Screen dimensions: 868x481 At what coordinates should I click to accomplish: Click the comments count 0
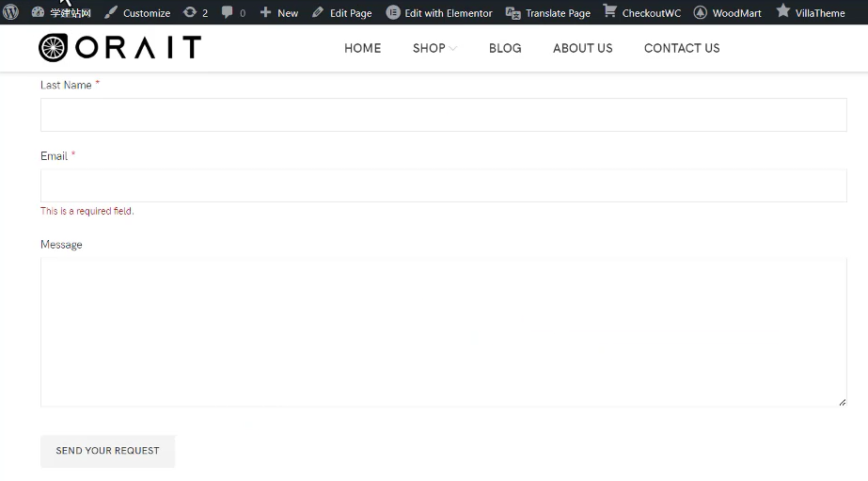tap(243, 13)
